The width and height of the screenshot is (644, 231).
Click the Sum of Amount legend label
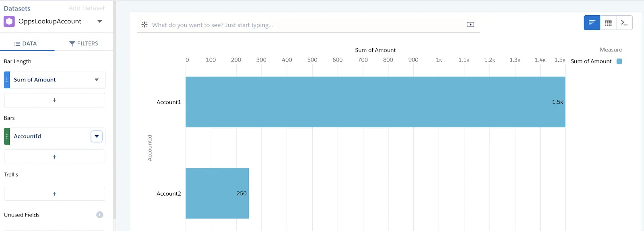591,61
